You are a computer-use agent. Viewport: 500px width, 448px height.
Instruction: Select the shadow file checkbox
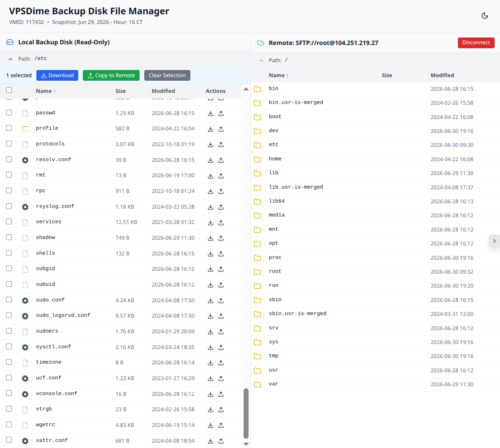coord(9,237)
